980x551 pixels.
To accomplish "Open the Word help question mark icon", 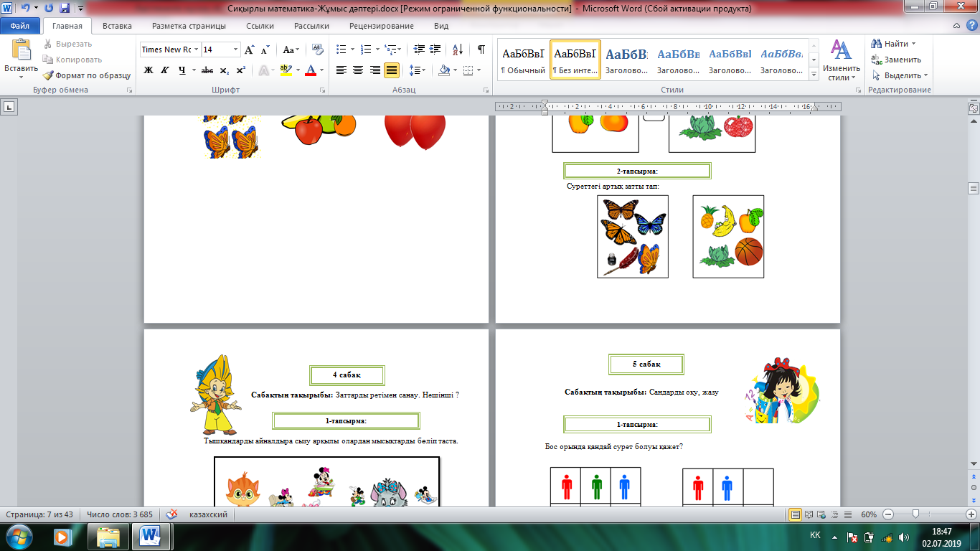I will pos(972,27).
